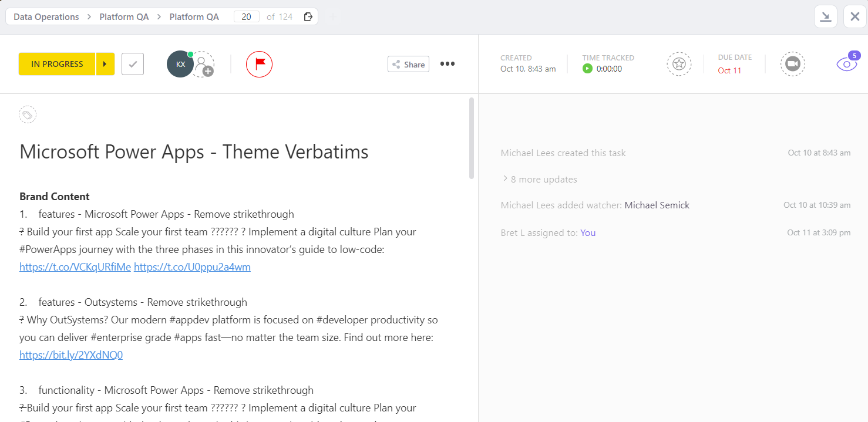
Task: Click 'Michael Lees created this task' entry
Action: pyautogui.click(x=563, y=153)
